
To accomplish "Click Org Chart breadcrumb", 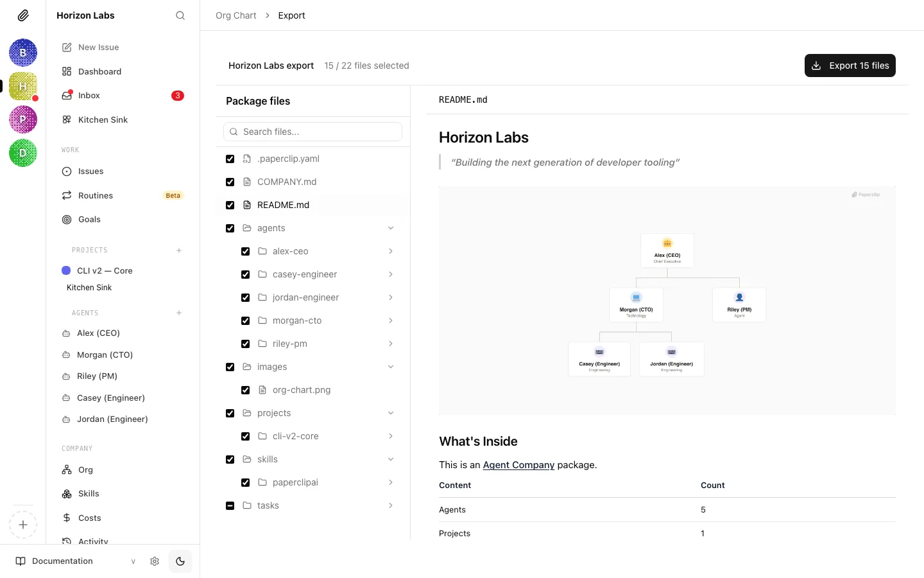I will (x=235, y=15).
